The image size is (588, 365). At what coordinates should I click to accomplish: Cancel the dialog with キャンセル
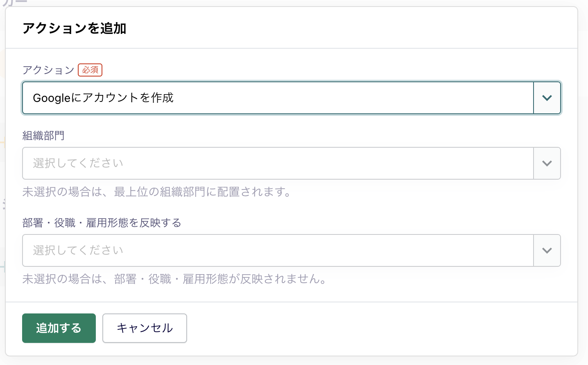145,328
